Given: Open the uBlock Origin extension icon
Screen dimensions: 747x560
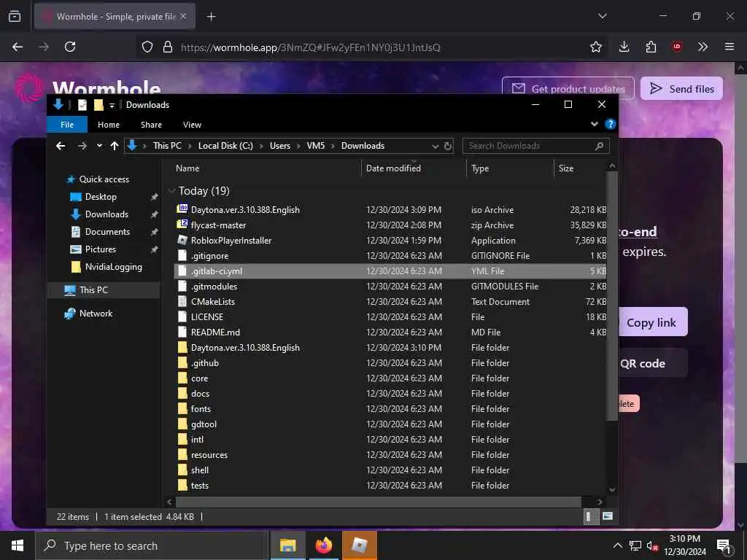Looking at the screenshot, I should tap(676, 47).
